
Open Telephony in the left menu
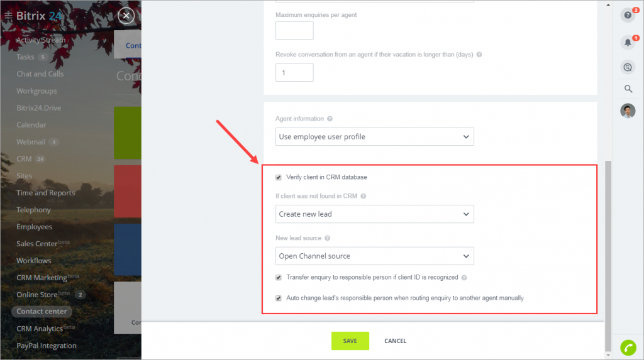(34, 210)
